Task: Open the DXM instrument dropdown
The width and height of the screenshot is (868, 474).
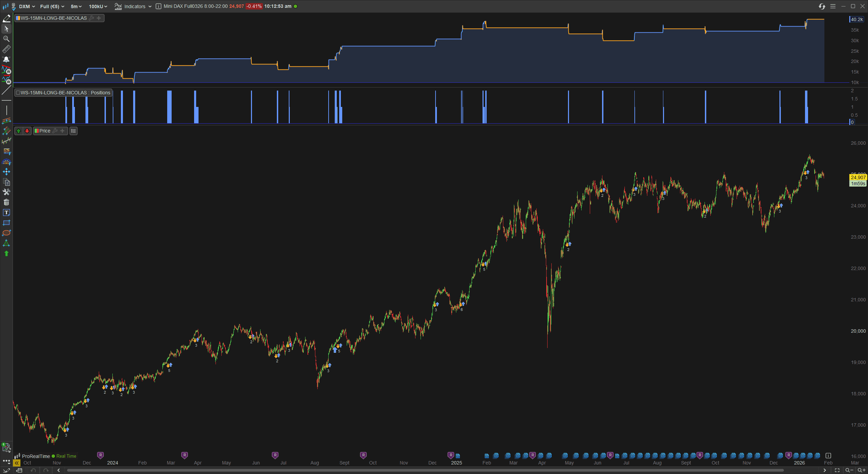Action: tap(27, 6)
